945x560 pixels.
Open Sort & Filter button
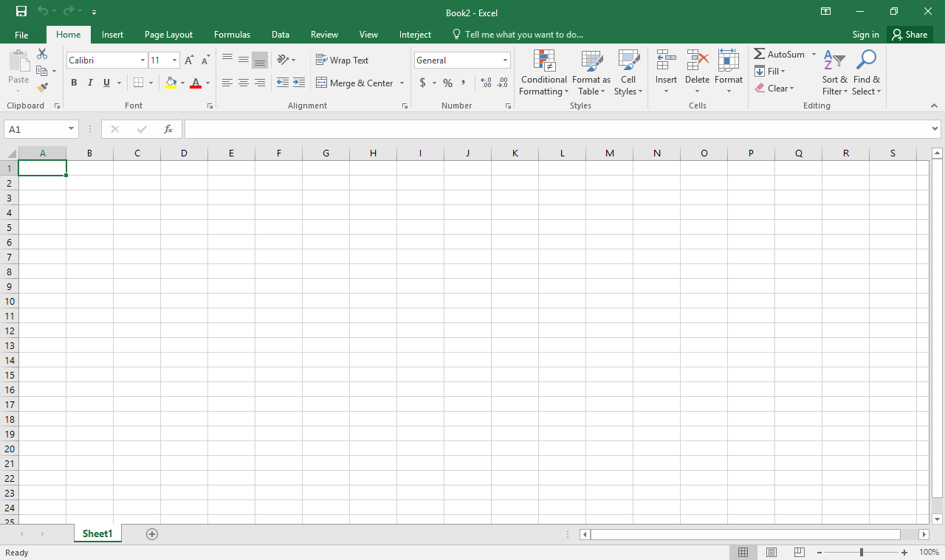coord(835,73)
